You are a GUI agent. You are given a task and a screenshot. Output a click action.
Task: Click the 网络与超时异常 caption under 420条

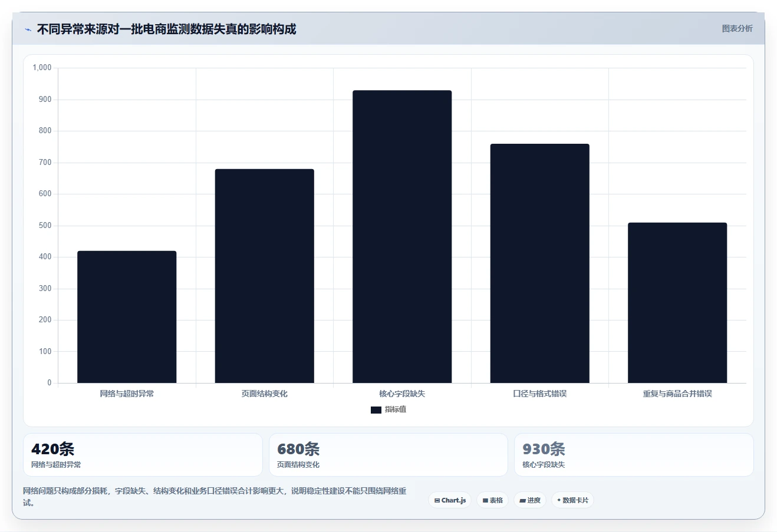click(x=56, y=465)
